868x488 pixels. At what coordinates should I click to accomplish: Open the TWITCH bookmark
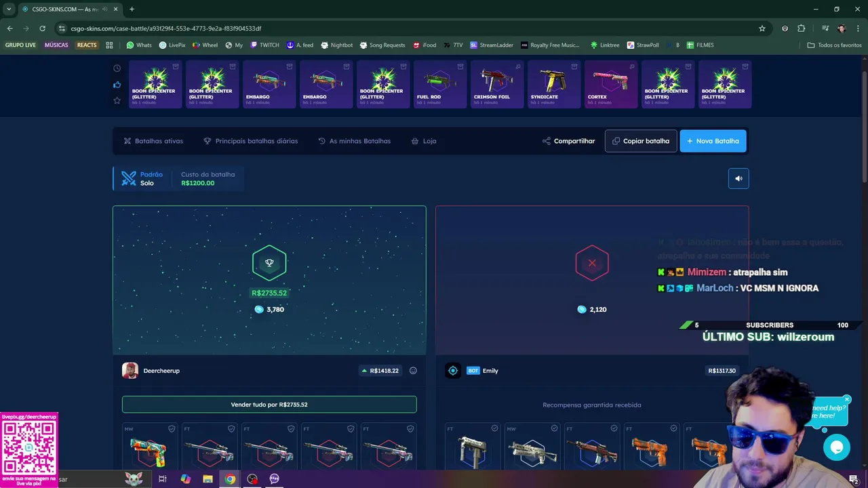point(264,45)
